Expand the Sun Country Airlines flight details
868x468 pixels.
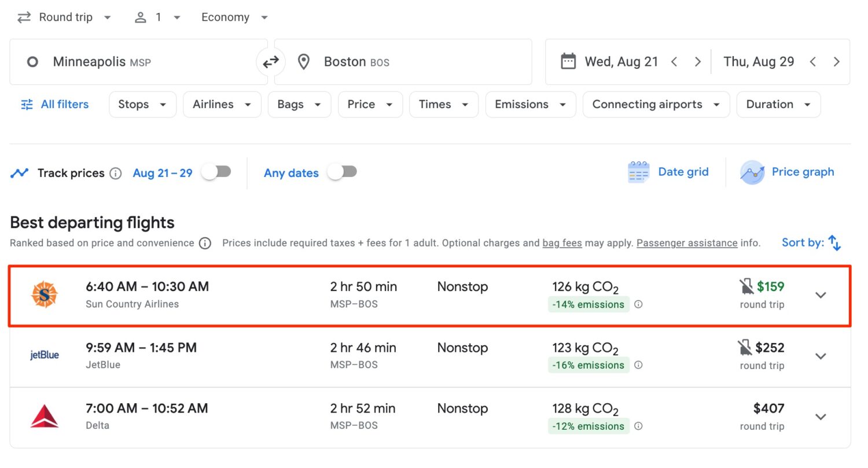[x=821, y=295]
